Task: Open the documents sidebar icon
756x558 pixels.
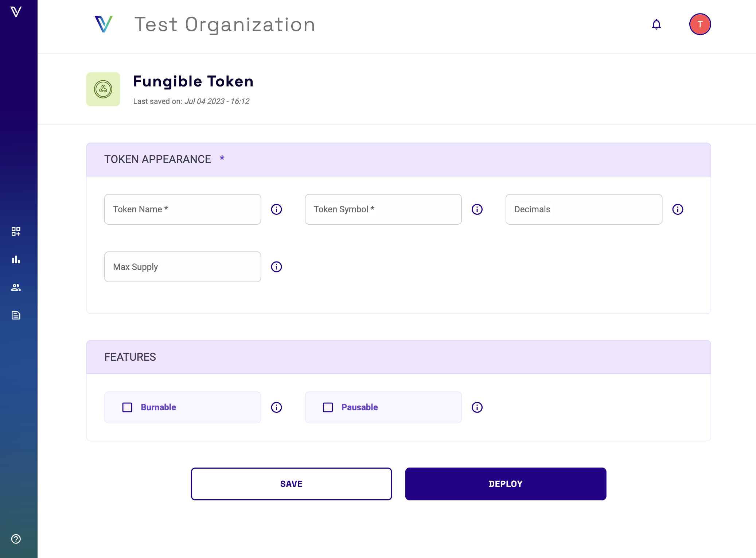Action: [x=16, y=315]
